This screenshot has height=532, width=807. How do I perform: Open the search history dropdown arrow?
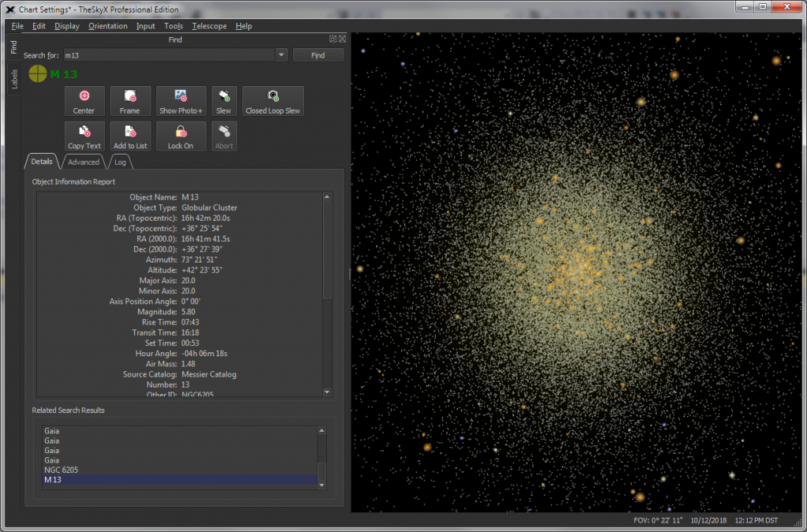pos(281,55)
